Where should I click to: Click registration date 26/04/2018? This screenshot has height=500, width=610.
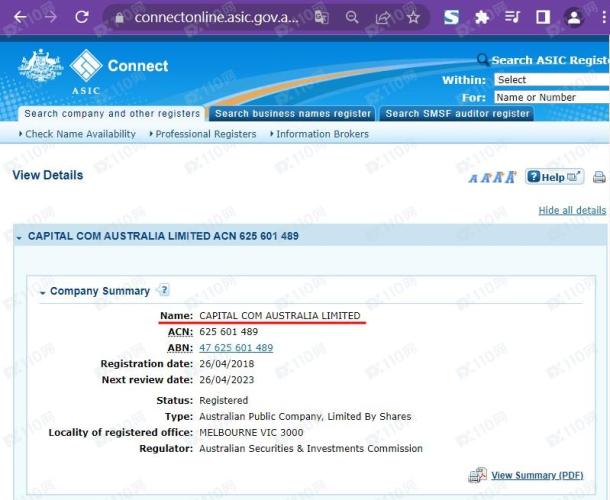(x=226, y=364)
